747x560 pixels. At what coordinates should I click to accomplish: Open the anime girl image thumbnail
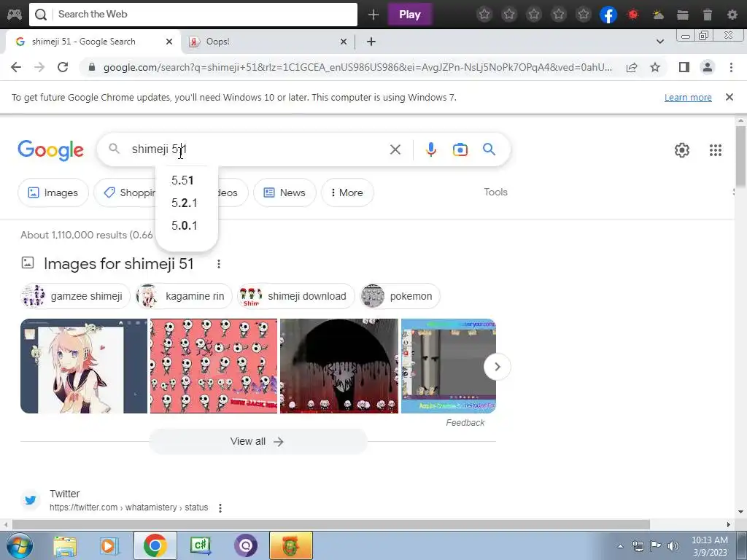coord(84,366)
